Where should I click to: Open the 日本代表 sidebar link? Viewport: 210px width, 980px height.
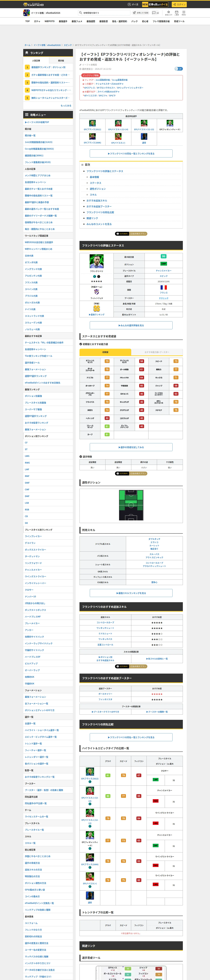pyautogui.click(x=29, y=256)
